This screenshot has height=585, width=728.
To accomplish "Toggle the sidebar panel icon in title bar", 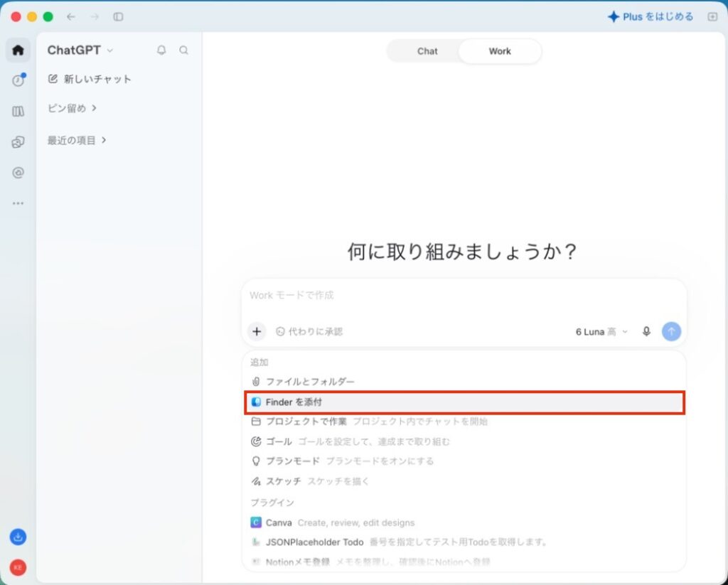I will click(x=119, y=17).
